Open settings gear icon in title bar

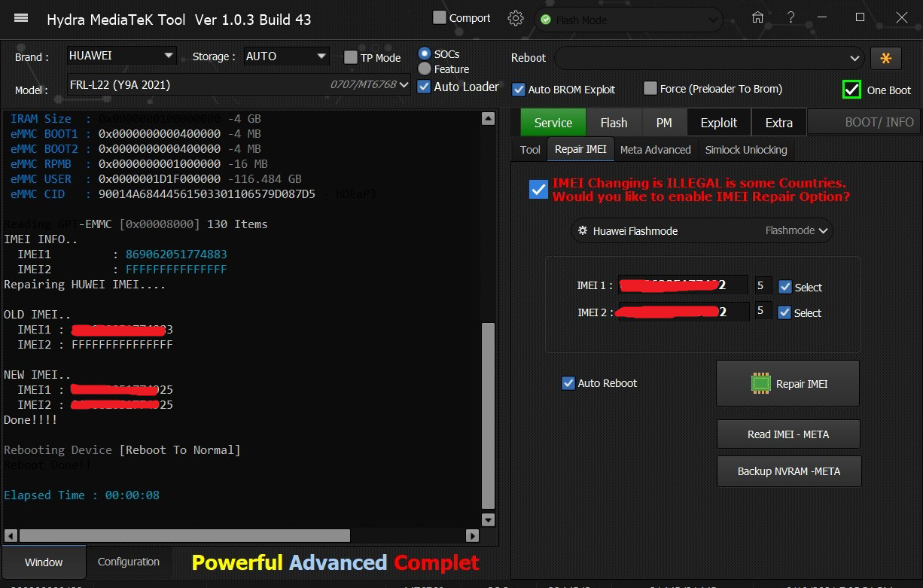coord(516,19)
